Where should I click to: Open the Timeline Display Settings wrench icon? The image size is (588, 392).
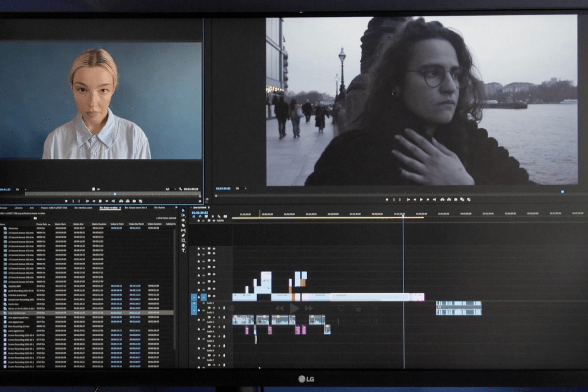(x=219, y=216)
